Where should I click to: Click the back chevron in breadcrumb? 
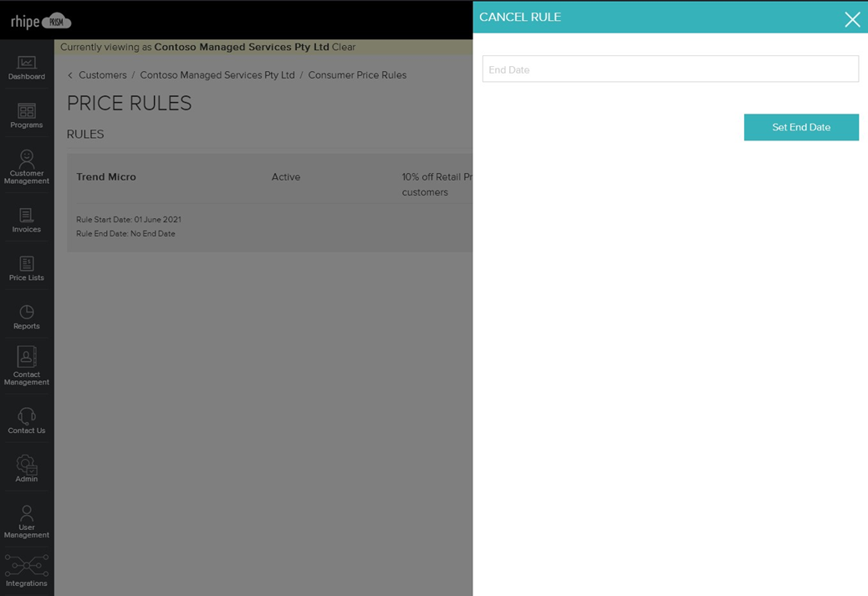[x=70, y=75]
